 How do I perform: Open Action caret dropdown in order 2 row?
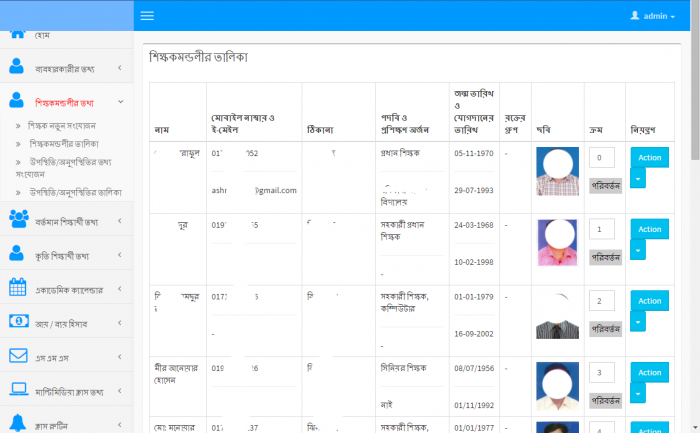(x=638, y=322)
